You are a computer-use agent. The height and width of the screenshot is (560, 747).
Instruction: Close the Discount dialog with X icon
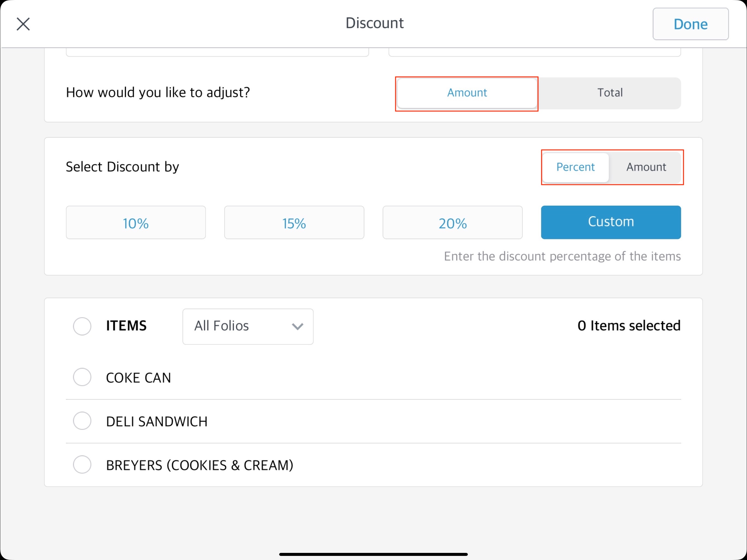[23, 24]
